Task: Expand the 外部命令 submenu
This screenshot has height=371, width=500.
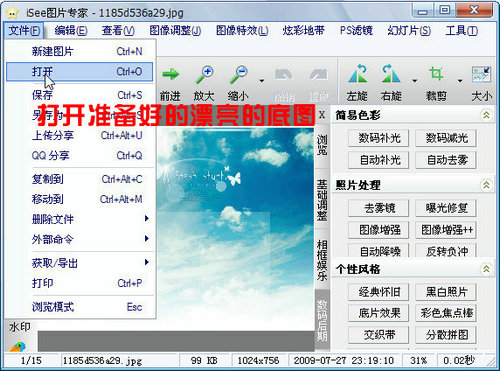Action: 80,239
